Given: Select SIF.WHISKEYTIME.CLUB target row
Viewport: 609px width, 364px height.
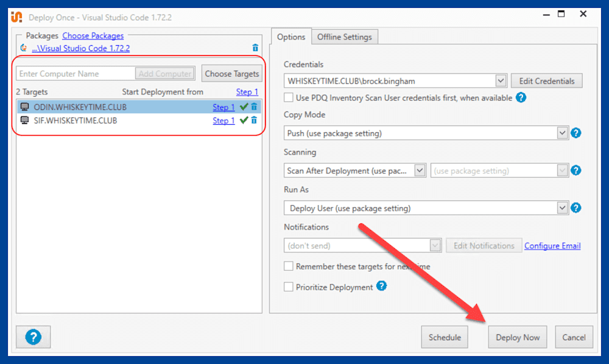Looking at the screenshot, I should [139, 121].
